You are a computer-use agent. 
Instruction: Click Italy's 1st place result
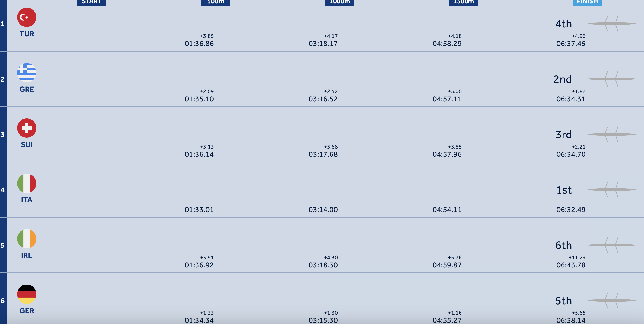pos(564,190)
